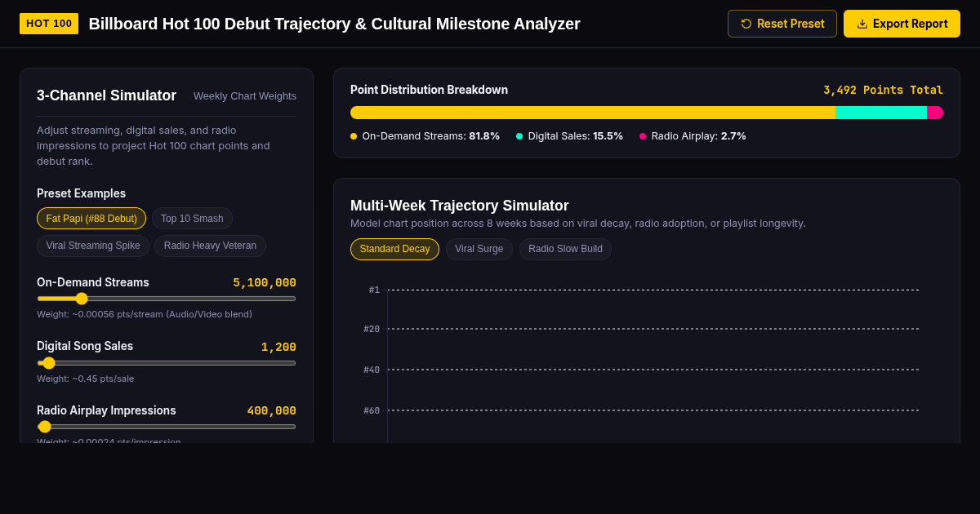Screen dimensions: 980x514
Task: Click the ~0.00056 pts/stream weight note
Action: 145,314
